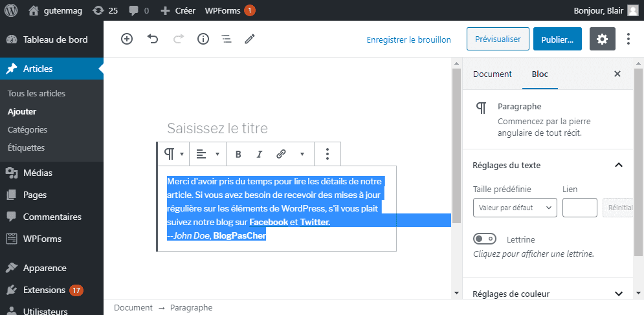Image resolution: width=644 pixels, height=315 pixels.
Task: Close the settings sidebar
Action: point(617,74)
